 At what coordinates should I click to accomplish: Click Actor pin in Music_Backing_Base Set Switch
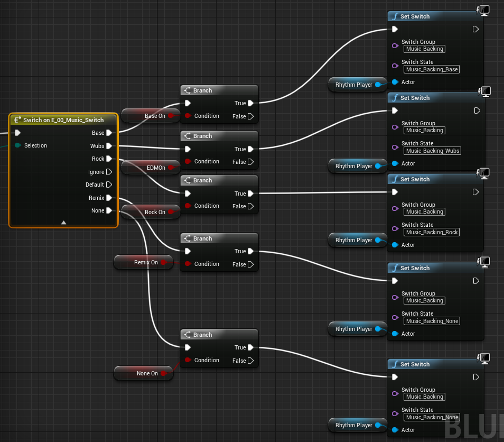(395, 82)
